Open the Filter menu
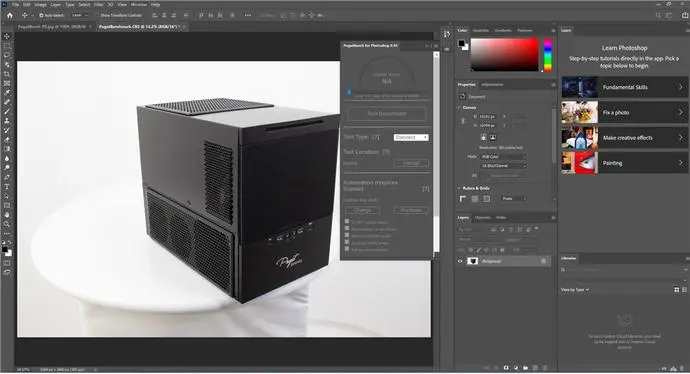690x374 pixels. [99, 4]
